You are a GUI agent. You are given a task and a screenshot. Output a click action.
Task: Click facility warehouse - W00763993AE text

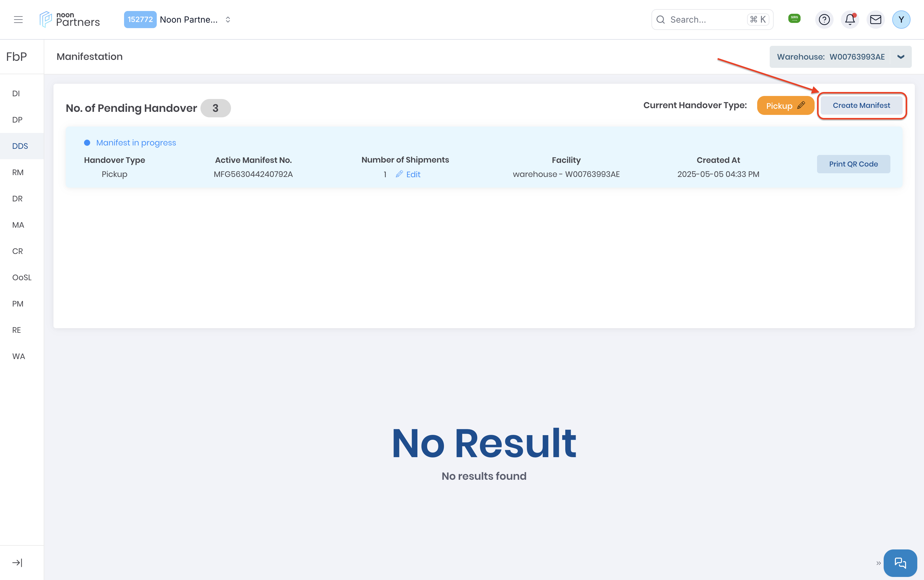[566, 174]
